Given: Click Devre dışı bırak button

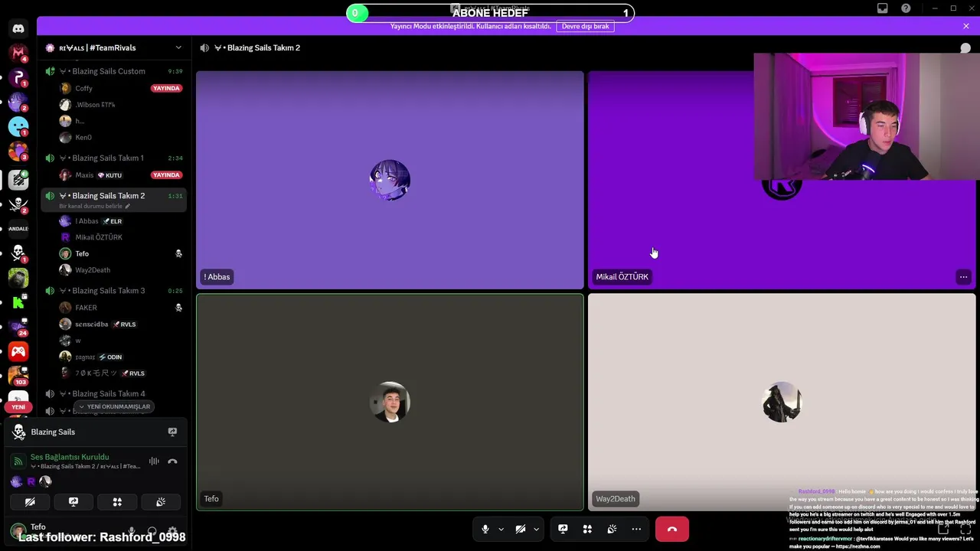Looking at the screenshot, I should coord(585,26).
